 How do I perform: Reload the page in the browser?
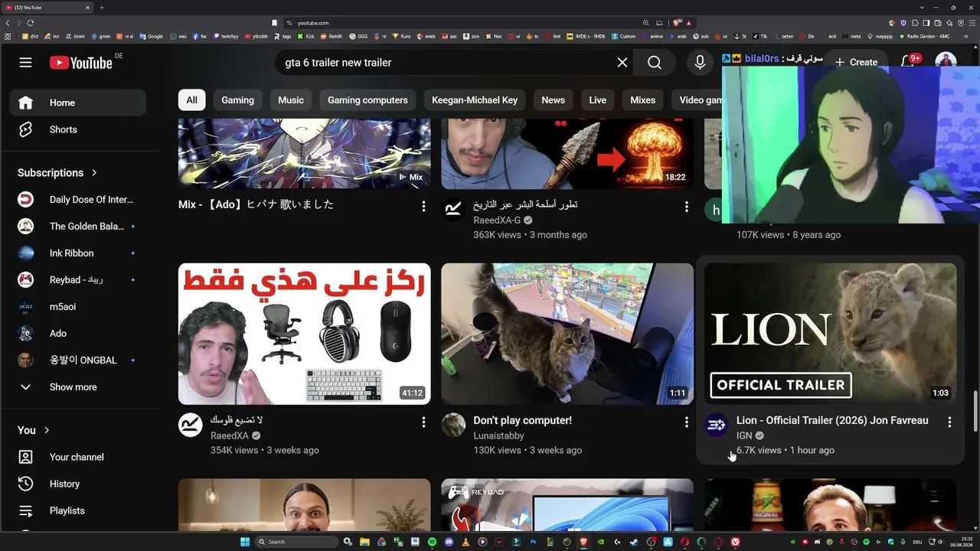pos(31,23)
